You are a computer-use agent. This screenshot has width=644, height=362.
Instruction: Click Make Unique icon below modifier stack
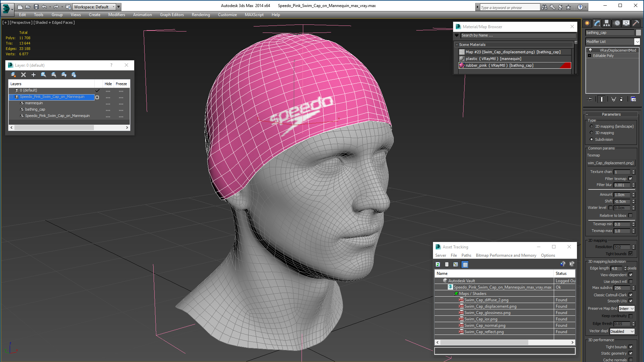tap(613, 99)
